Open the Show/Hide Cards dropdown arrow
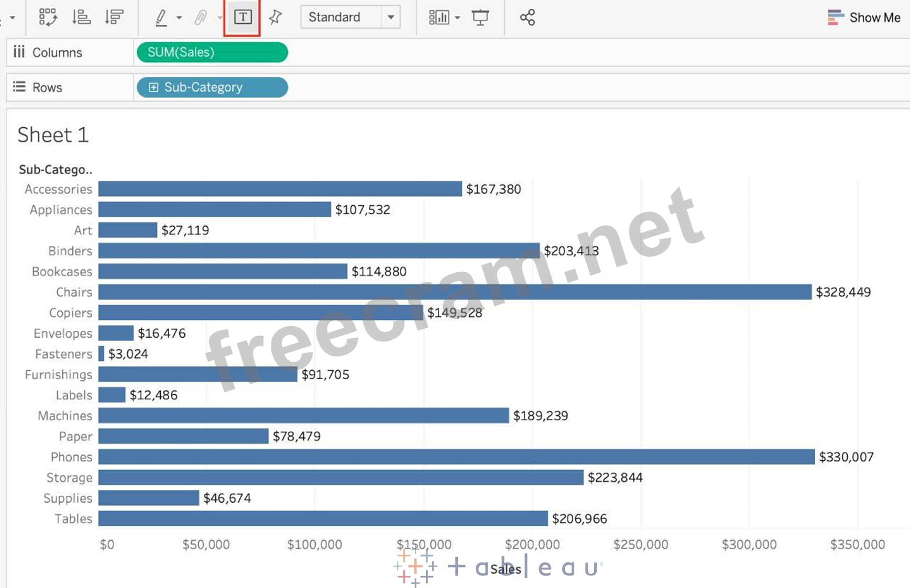The height and width of the screenshot is (588, 910). [x=457, y=18]
